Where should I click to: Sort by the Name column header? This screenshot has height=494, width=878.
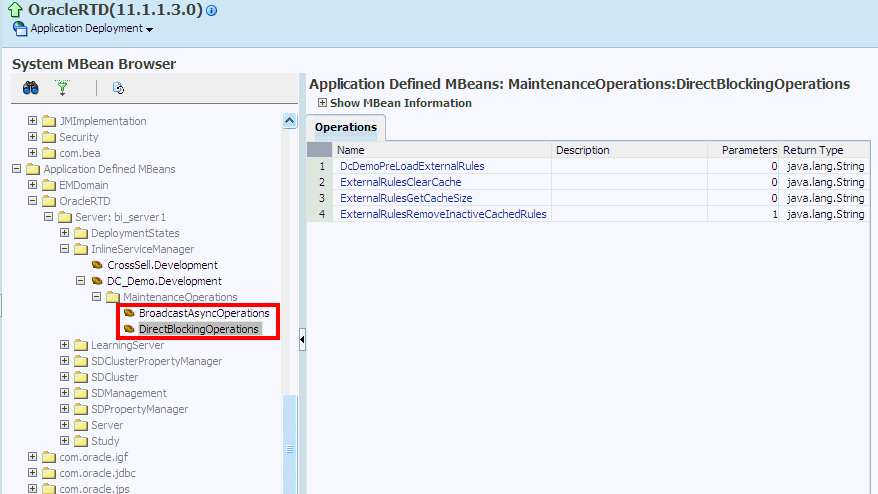pyautogui.click(x=442, y=150)
